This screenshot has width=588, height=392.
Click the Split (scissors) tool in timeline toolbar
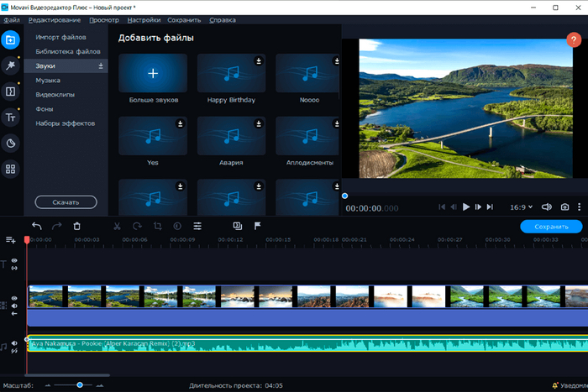[117, 226]
